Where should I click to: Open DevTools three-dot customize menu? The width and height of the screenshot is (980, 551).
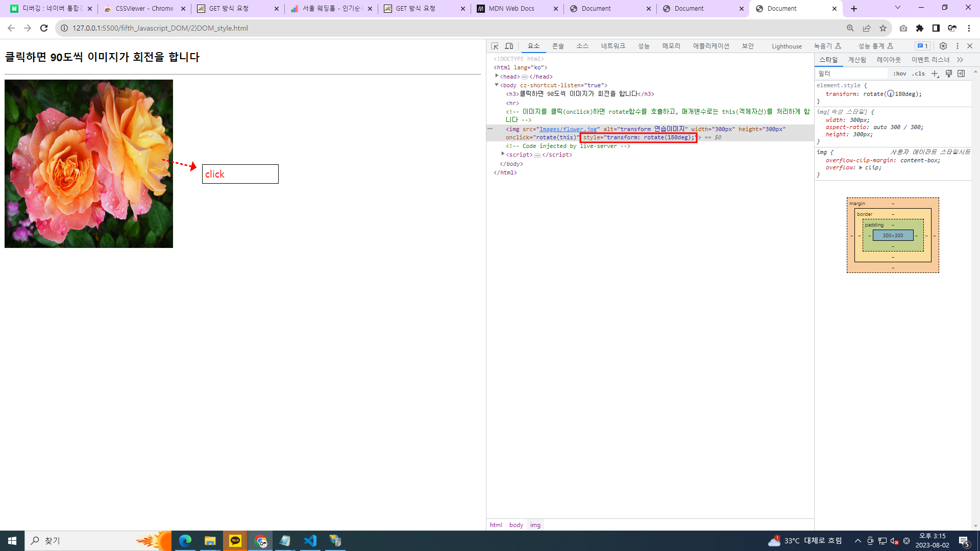pyautogui.click(x=958, y=46)
